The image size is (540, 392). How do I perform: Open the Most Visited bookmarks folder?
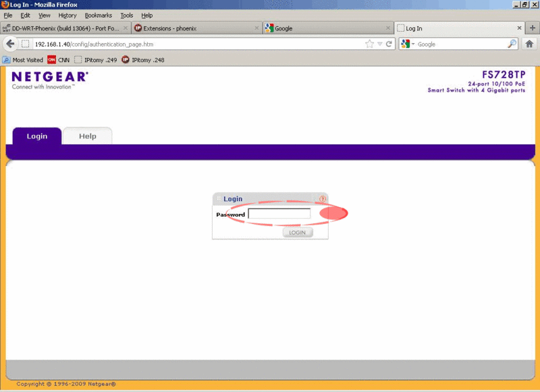pos(23,60)
